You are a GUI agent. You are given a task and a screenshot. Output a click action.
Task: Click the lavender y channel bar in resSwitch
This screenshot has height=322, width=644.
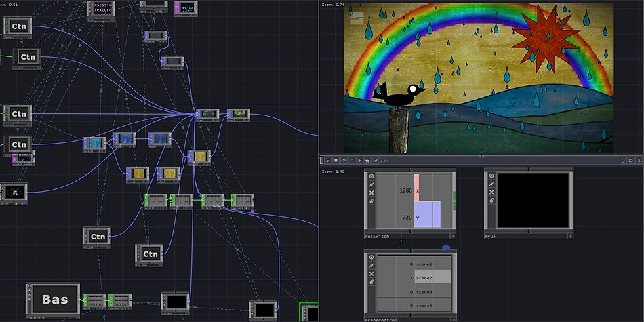pyautogui.click(x=427, y=214)
